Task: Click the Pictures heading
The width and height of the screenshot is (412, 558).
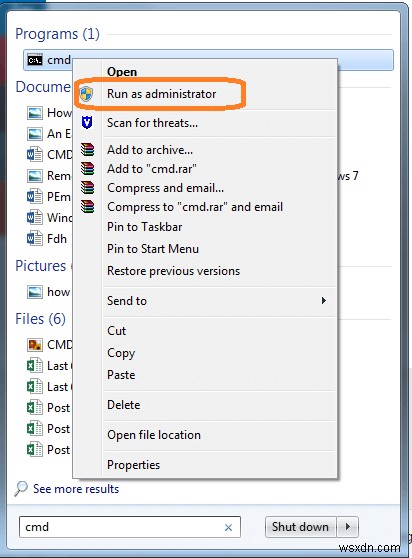Action: click(41, 266)
